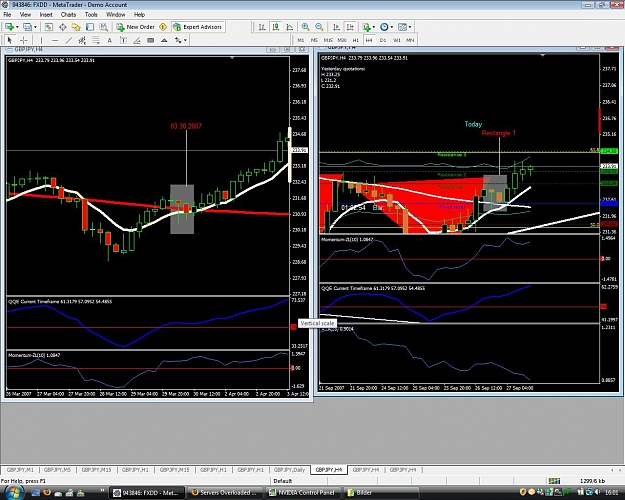Click the Default profile in status bar
The width and height of the screenshot is (625, 500).
283,480
